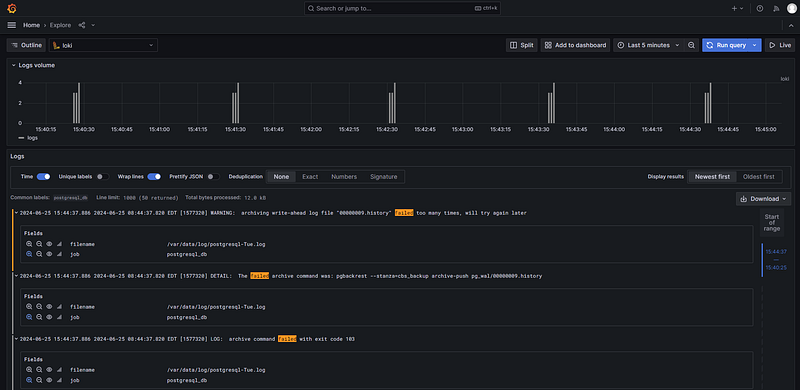Focus the Search or jump to field
This screenshot has height=390, width=800.
(x=402, y=9)
